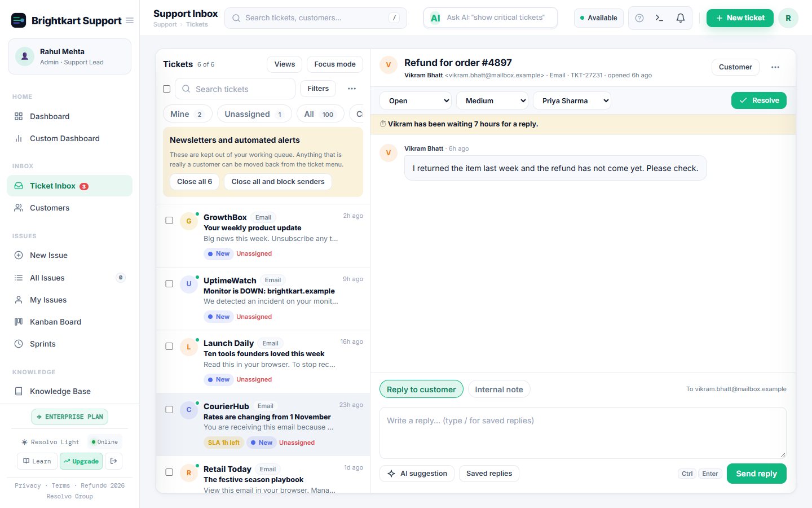Open the command terminal icon

[x=659, y=18]
